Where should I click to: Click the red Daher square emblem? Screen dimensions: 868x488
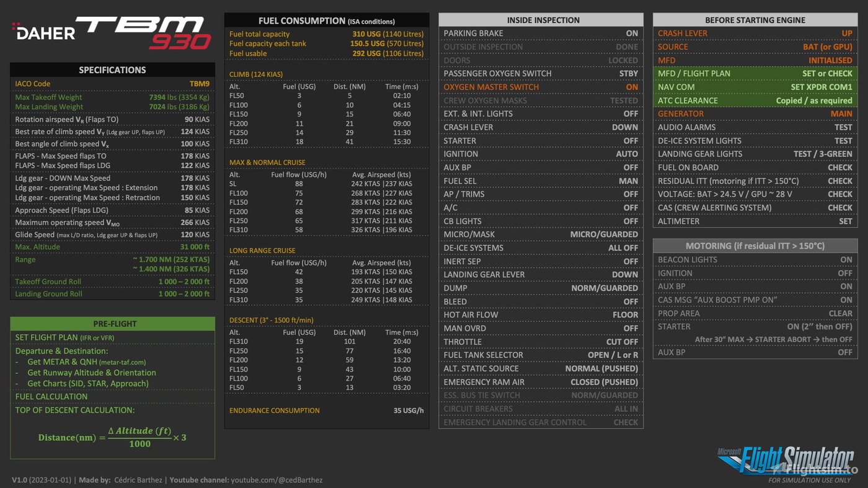[15, 27]
